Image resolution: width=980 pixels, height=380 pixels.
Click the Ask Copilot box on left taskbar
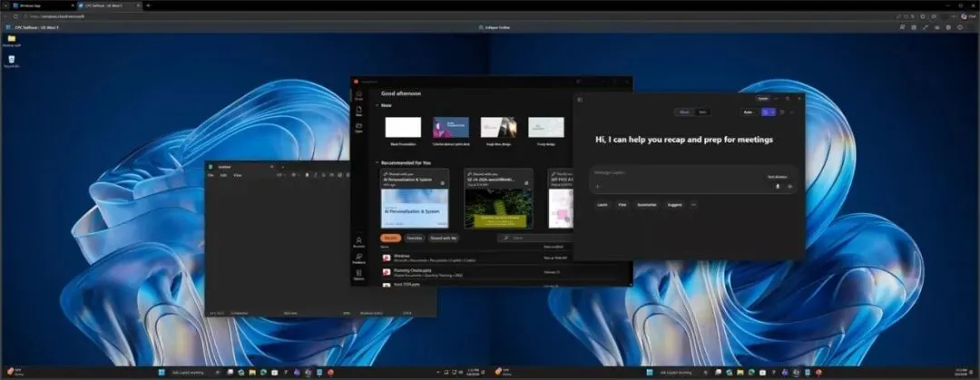click(191, 373)
